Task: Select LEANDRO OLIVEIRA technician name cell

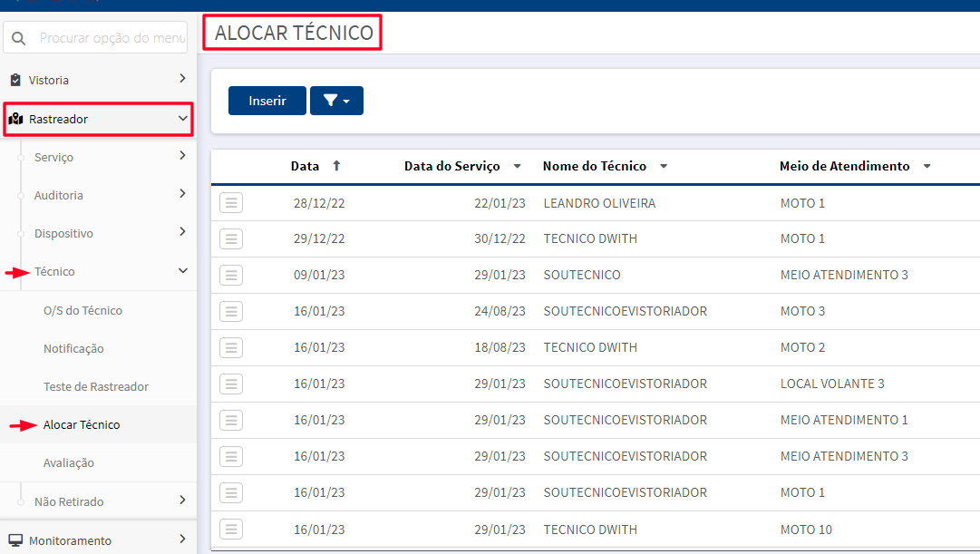Action: pyautogui.click(x=599, y=203)
